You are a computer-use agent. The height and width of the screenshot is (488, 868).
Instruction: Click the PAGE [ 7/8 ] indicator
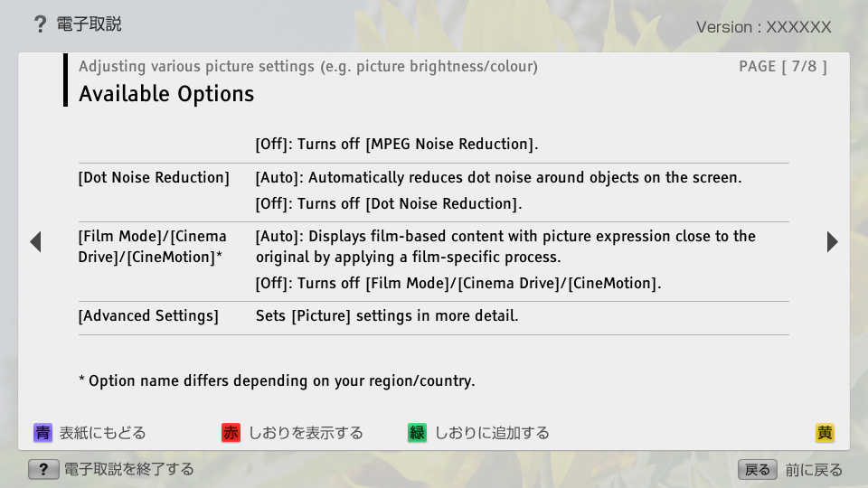783,66
